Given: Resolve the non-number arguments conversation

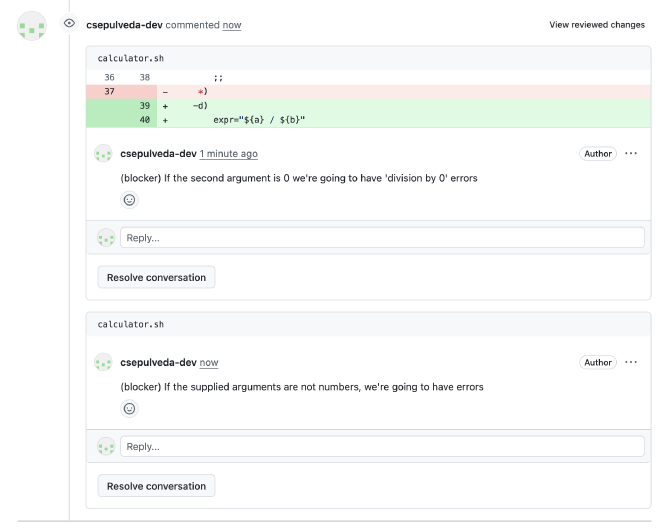Looking at the screenshot, I should (x=156, y=486).
